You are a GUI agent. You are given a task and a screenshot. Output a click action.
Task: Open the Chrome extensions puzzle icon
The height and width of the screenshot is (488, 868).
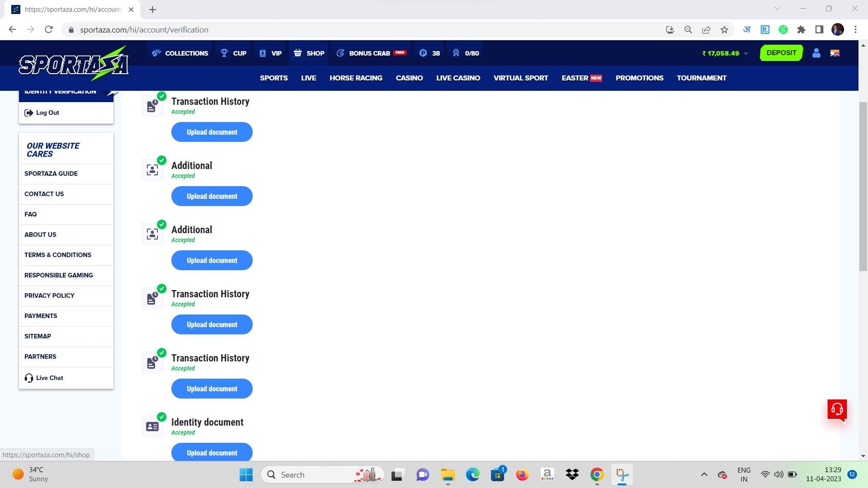tap(801, 30)
